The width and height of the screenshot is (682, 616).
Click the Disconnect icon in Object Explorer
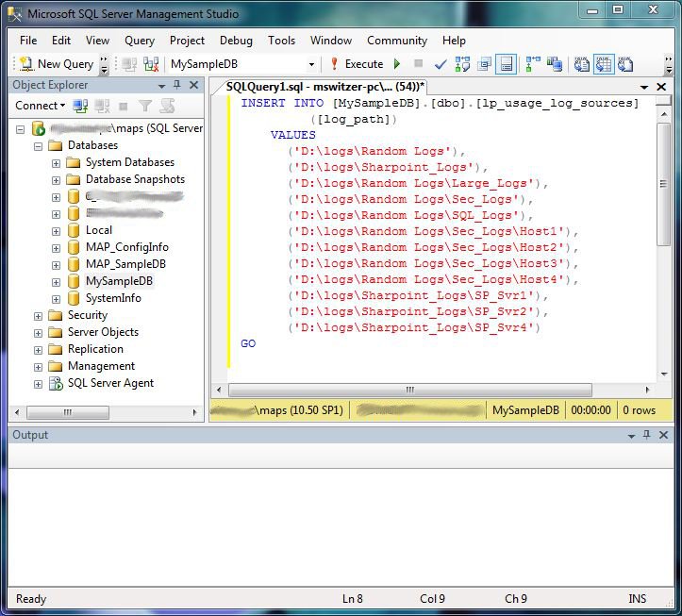[102, 106]
